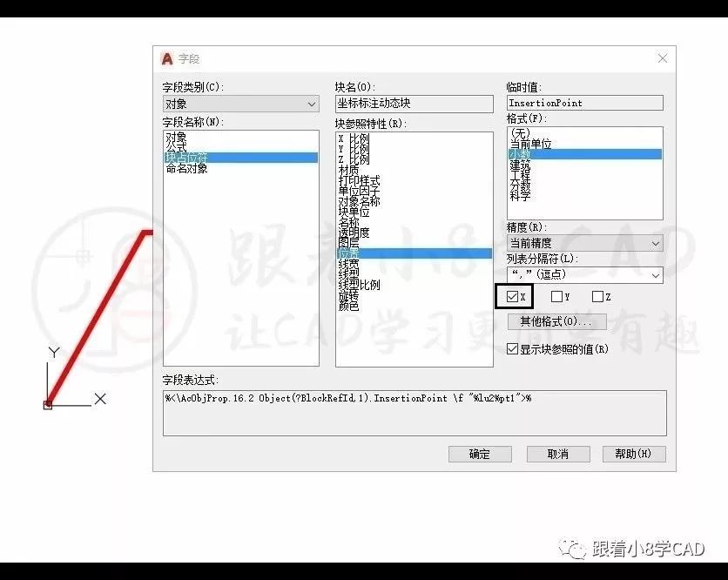Close the 字段 dialog window
Viewport: 728px width, 580px height.
tap(663, 58)
